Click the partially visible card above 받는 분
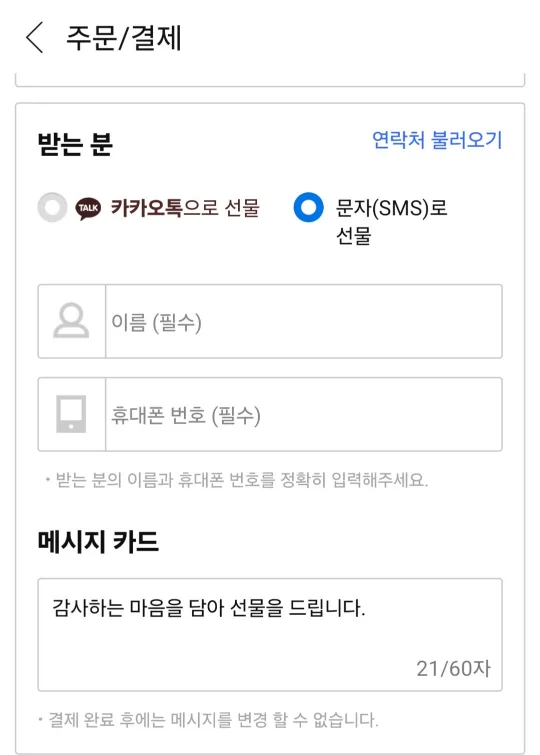540x755 pixels. pos(270,80)
